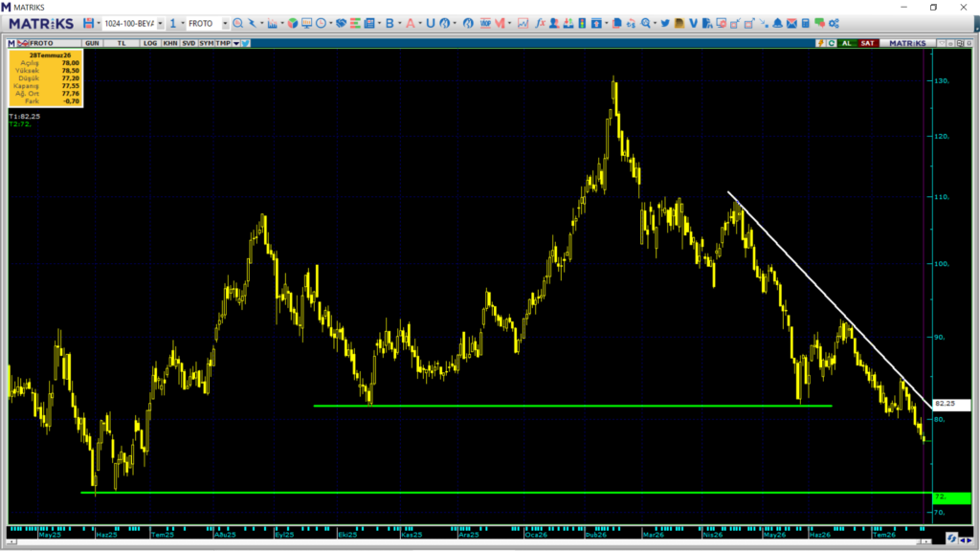This screenshot has width=980, height=551.
Task: Open Twitter bird icon in main toolbar
Action: pyautogui.click(x=665, y=23)
